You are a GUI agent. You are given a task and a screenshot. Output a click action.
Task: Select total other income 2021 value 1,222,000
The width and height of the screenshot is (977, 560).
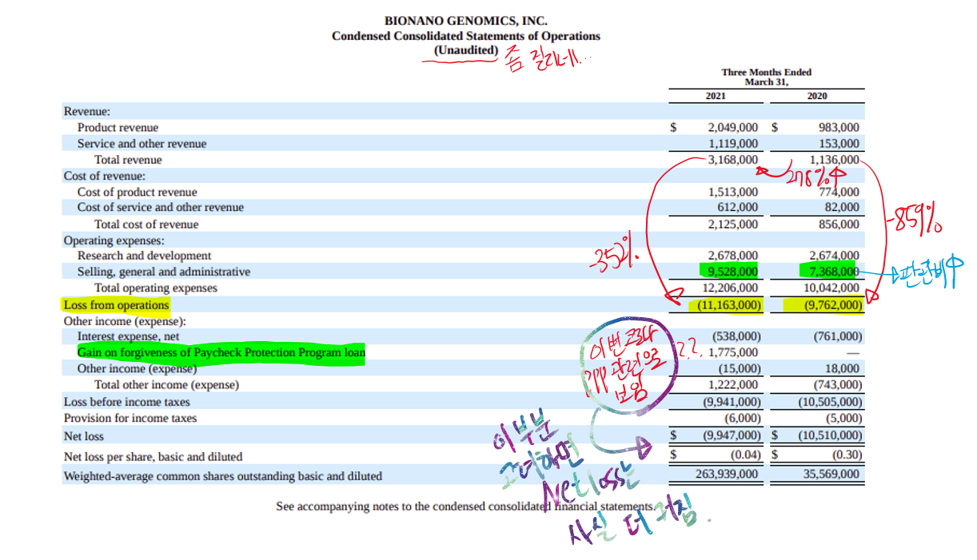coord(733,384)
